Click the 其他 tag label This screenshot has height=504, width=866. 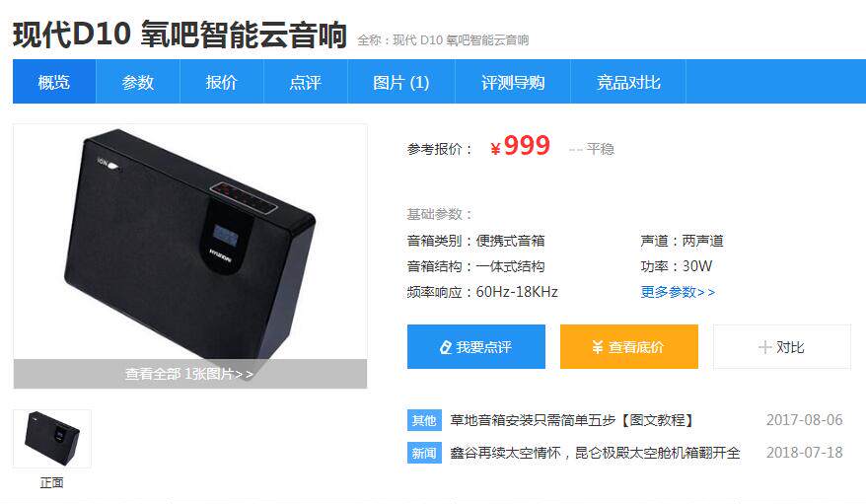click(x=424, y=420)
